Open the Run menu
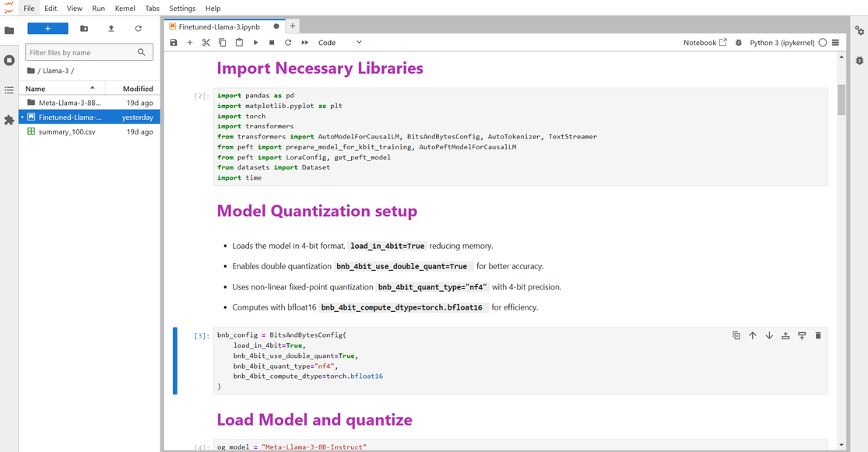 [99, 9]
